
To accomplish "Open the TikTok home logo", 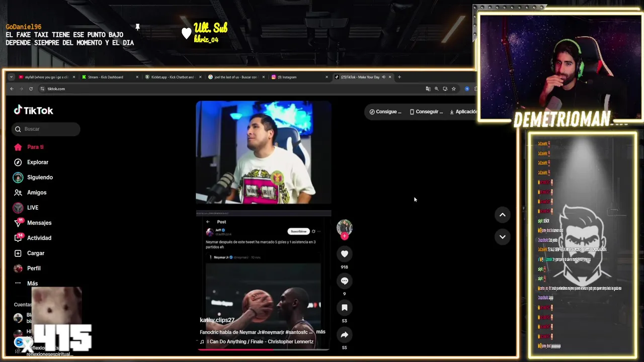I will (33, 111).
